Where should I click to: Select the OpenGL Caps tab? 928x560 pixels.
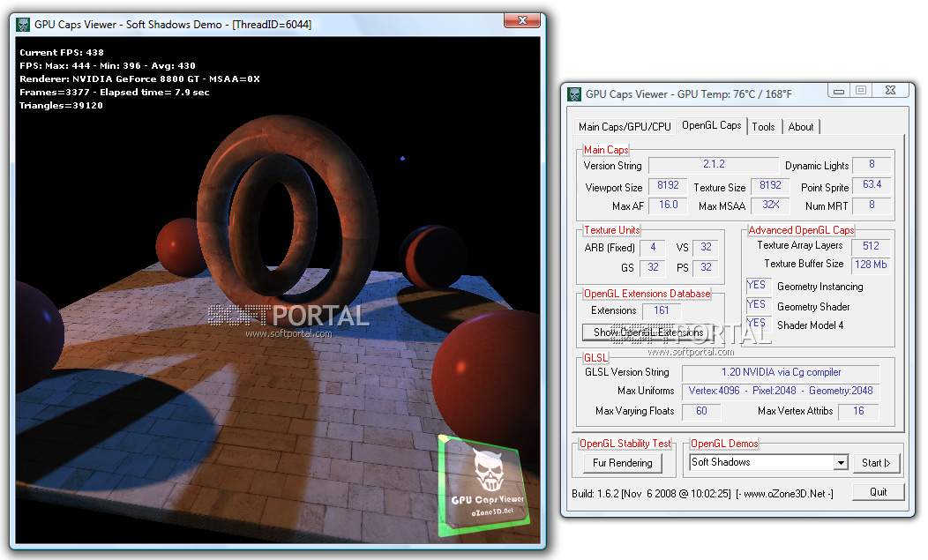click(711, 125)
